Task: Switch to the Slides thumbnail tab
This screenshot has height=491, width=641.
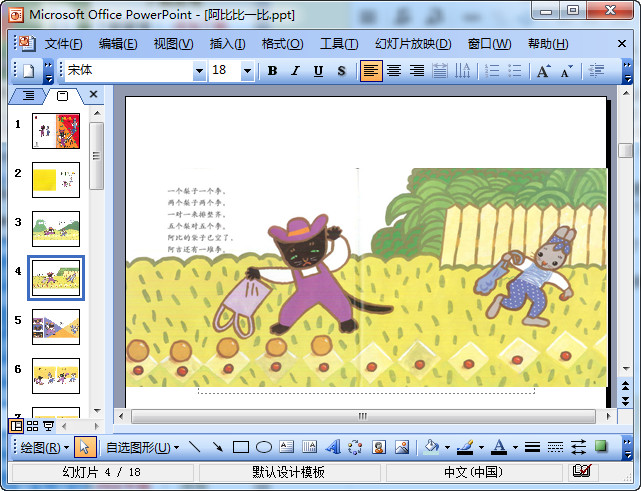Action: coord(63,96)
